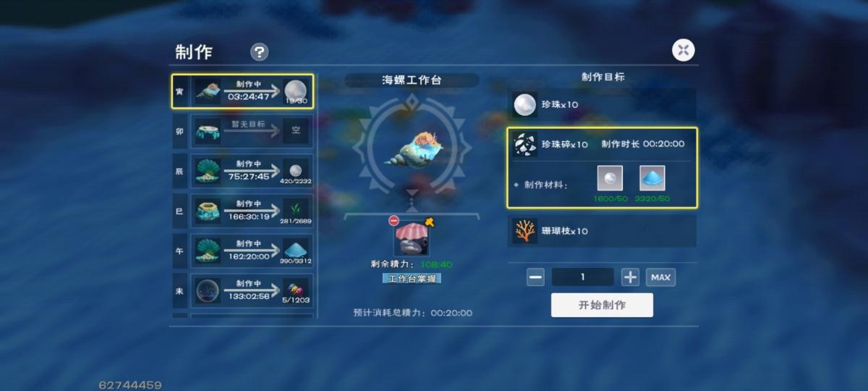Click the 工作台掌握 workbench mastery label
This screenshot has width=868, height=391.
(412, 278)
